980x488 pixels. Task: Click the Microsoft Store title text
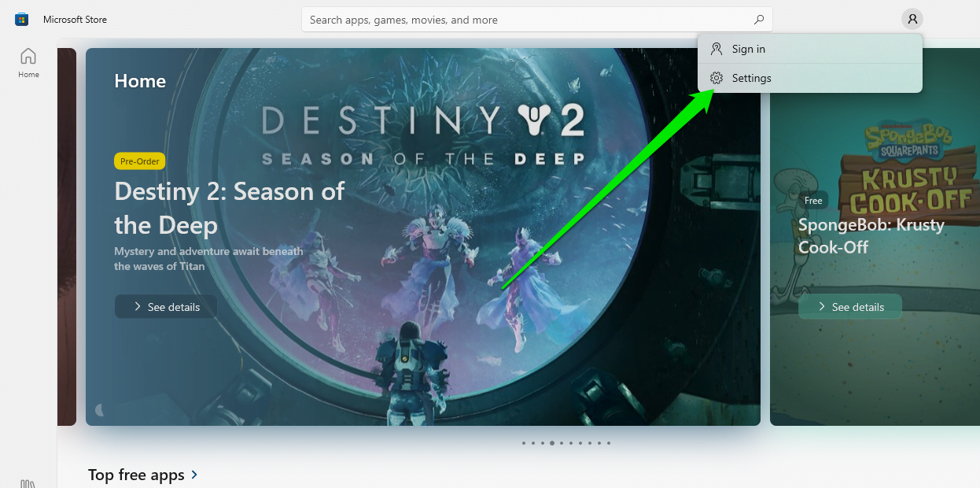[75, 20]
